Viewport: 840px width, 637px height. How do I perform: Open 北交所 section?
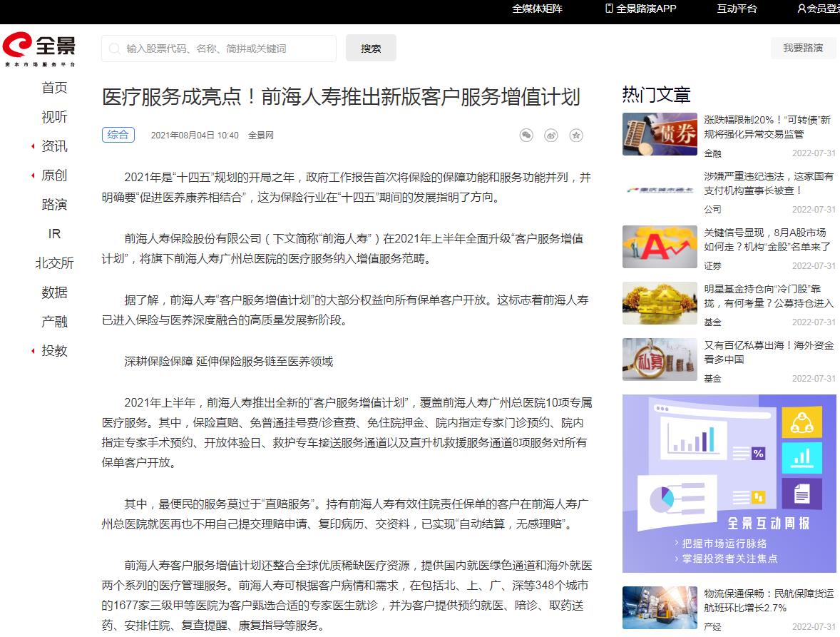pyautogui.click(x=54, y=263)
